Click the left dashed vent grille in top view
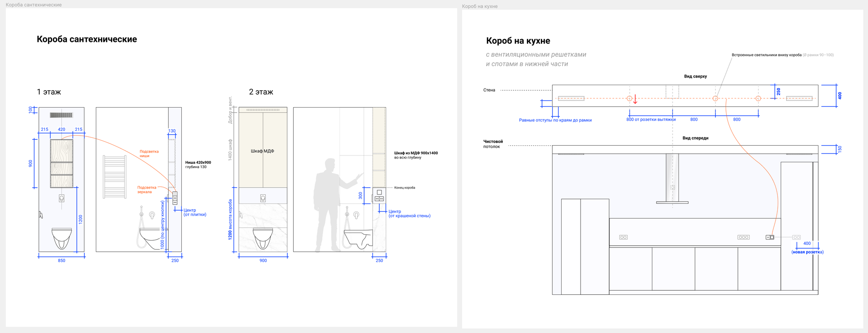The height and width of the screenshot is (333, 868). (x=571, y=98)
